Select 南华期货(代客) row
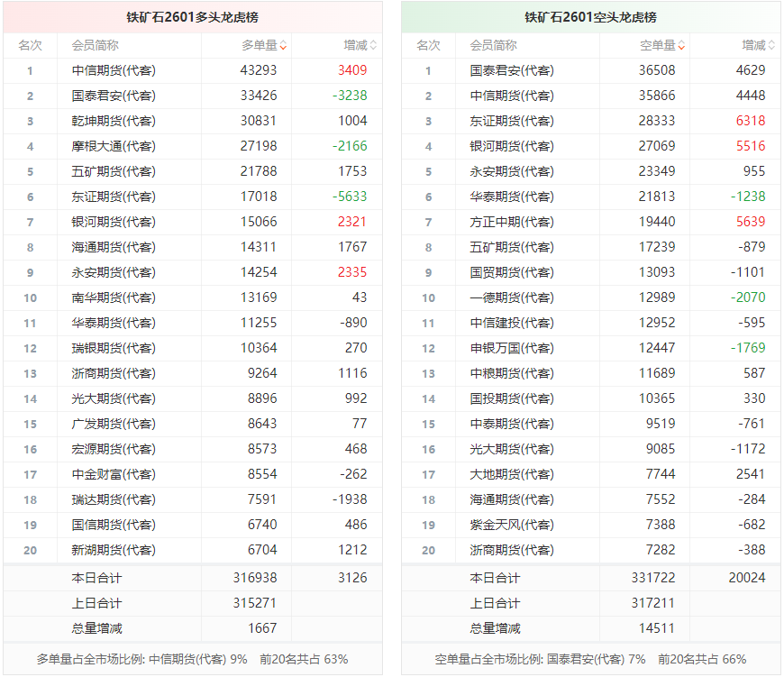The width and height of the screenshot is (784, 677). pos(193,298)
